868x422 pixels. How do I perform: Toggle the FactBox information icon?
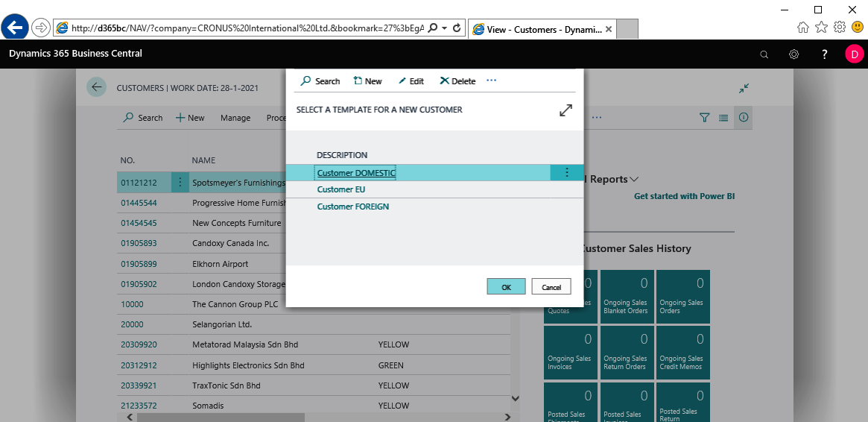point(743,117)
